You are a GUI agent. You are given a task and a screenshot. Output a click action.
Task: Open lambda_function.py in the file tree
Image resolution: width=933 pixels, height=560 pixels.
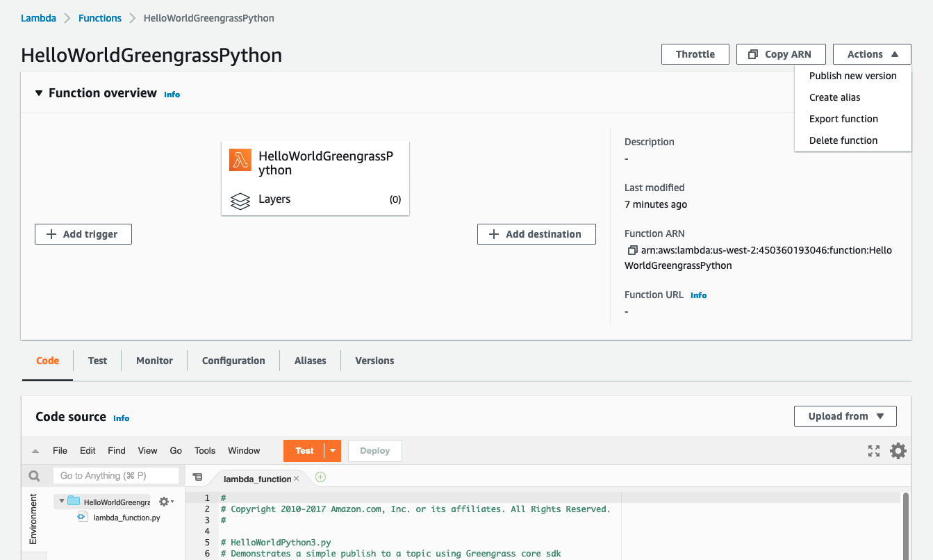(x=126, y=518)
